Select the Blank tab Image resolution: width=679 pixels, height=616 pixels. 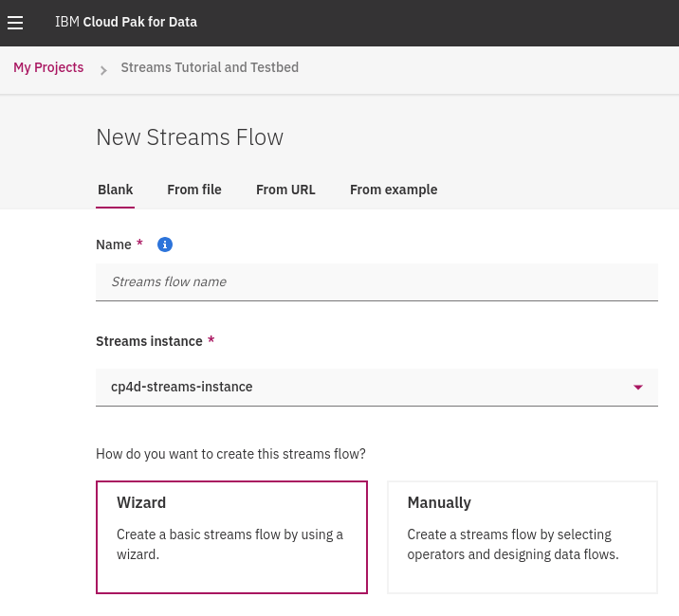click(115, 190)
